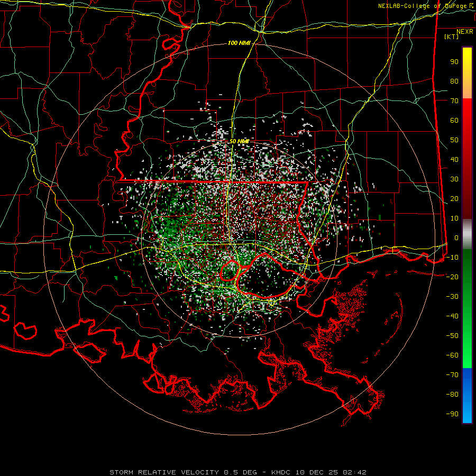This screenshot has width=476, height=476.
Task: Select the 40 value on the velocity scale
Action: [x=454, y=160]
